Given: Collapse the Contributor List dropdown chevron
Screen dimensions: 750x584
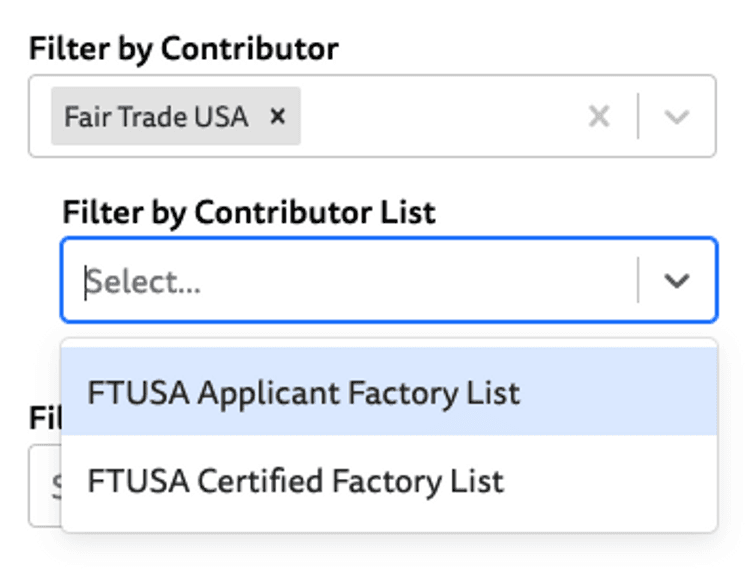Looking at the screenshot, I should [677, 280].
